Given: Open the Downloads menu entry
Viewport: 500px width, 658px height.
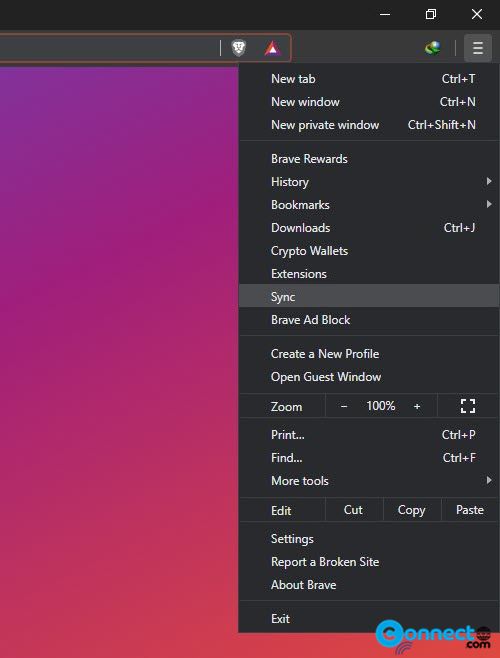Looking at the screenshot, I should [x=369, y=227].
